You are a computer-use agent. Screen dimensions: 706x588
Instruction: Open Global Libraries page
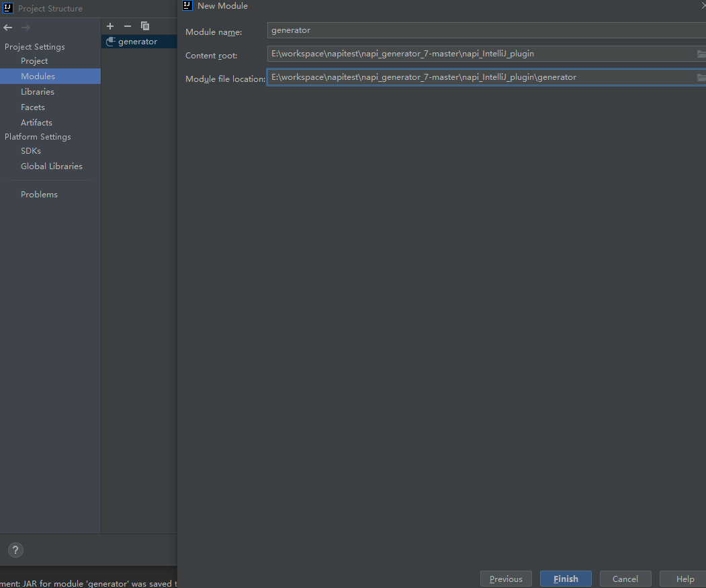tap(51, 166)
